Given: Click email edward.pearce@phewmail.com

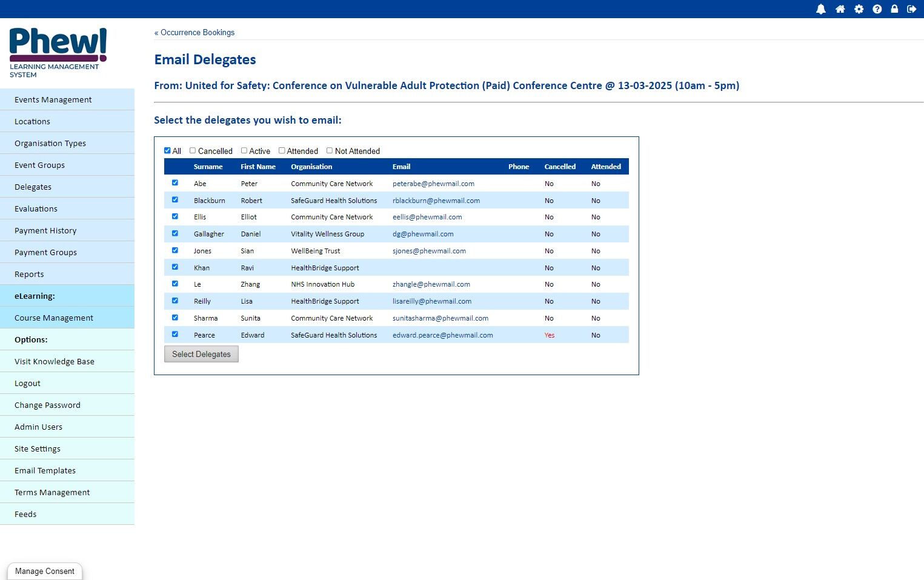Looking at the screenshot, I should point(443,335).
